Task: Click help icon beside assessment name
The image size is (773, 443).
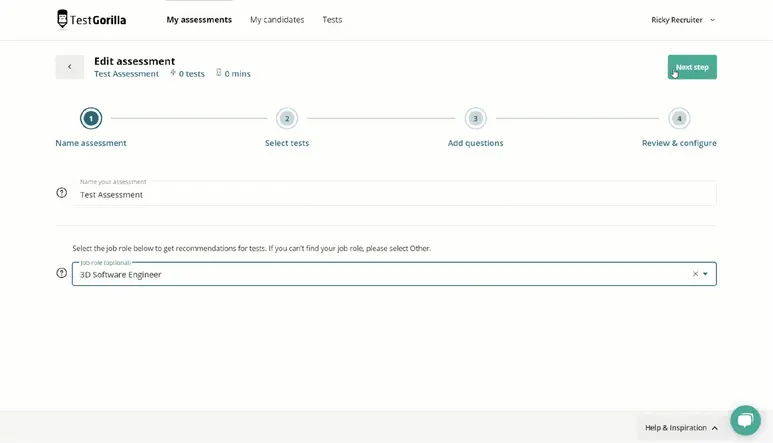Action: 62,193
